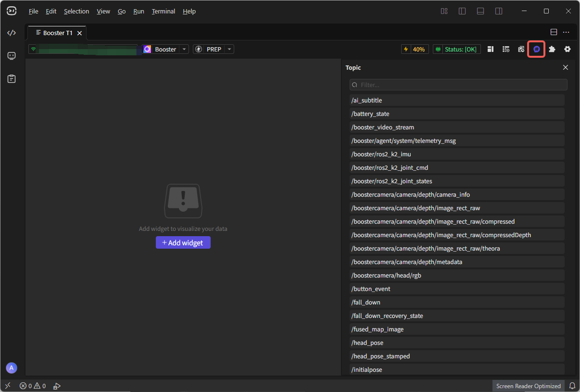Click the errors and warnings status counter
580x392 pixels.
coord(33,386)
